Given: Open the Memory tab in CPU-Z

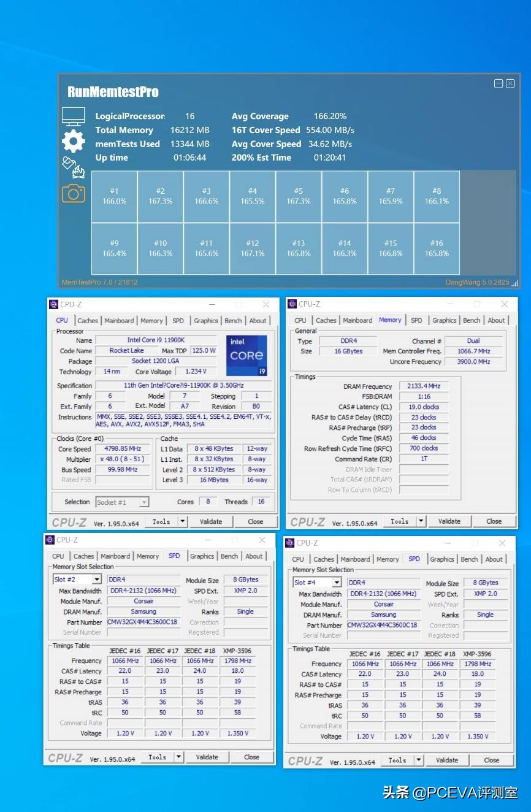Looking at the screenshot, I should pos(151,320).
